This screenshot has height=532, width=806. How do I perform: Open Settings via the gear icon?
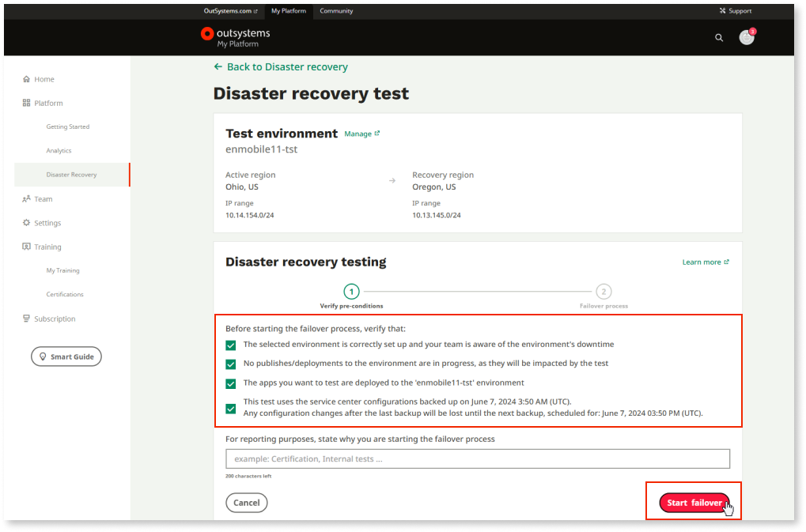[26, 222]
